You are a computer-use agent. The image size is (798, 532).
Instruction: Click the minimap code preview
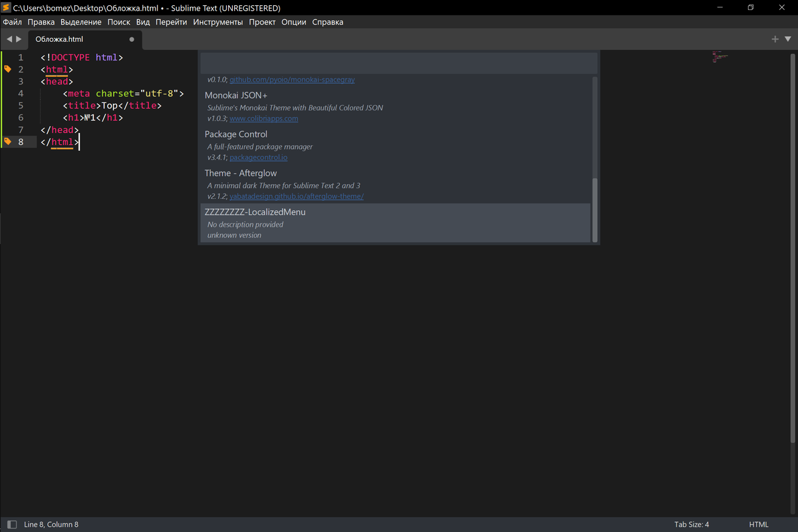coord(720,56)
